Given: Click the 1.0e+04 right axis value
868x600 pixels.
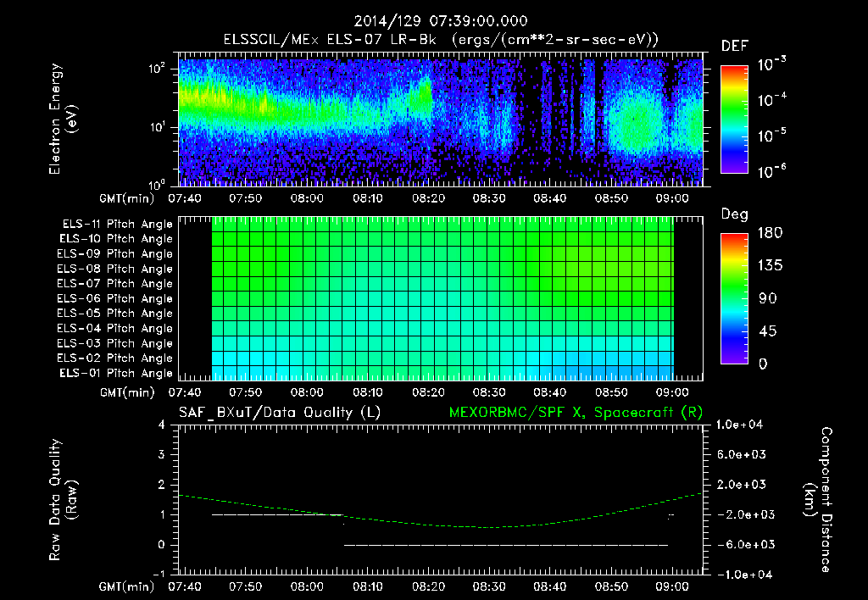Looking at the screenshot, I should (739, 425).
